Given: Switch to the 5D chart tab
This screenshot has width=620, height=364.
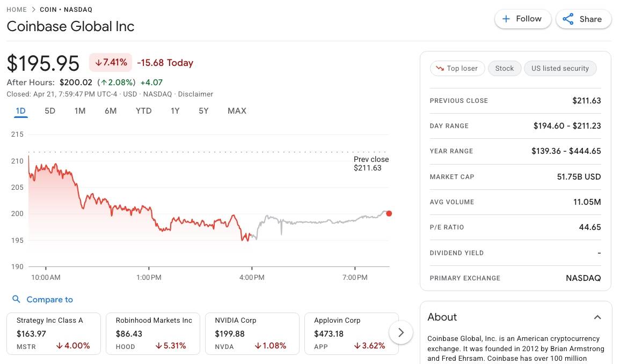Looking at the screenshot, I should click(x=50, y=110).
